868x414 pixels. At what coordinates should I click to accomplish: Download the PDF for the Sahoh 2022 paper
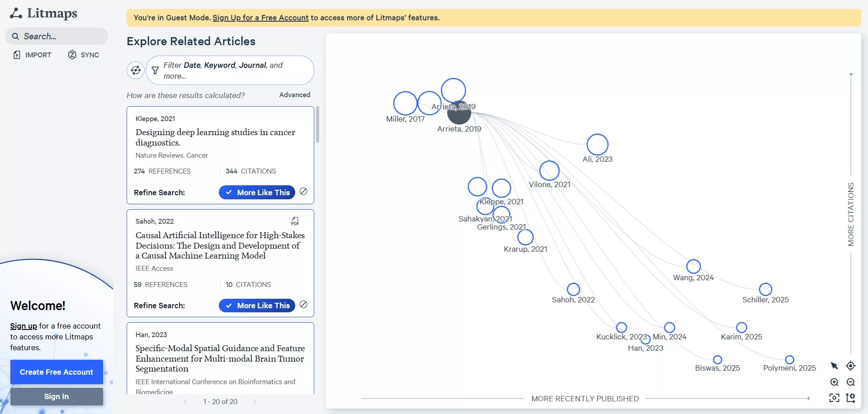point(295,221)
